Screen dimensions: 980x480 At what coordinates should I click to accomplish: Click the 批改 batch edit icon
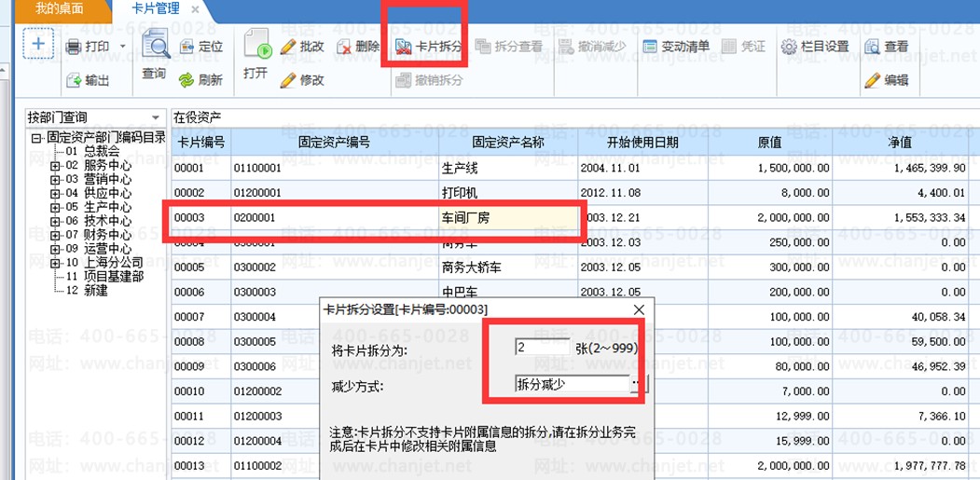point(288,47)
